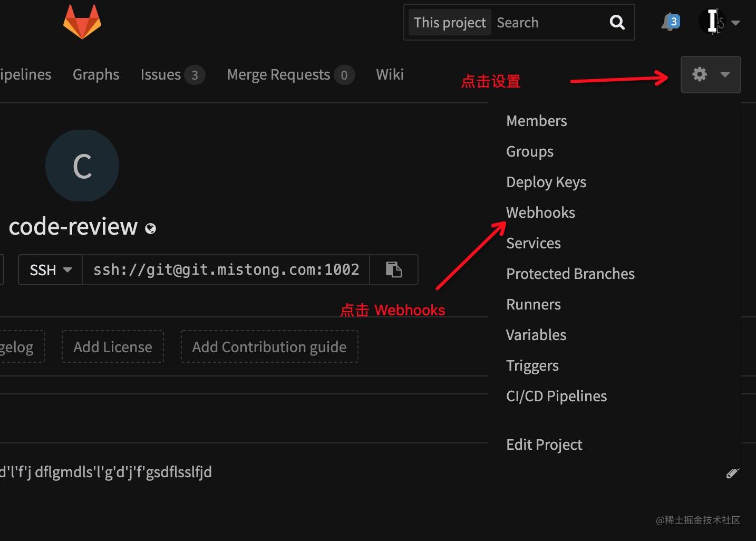Click the code-review project title

[73, 227]
